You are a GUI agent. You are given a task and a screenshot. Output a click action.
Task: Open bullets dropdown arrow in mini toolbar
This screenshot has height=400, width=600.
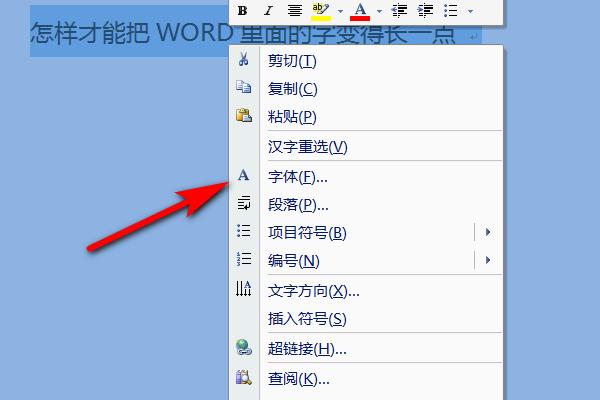(470, 11)
